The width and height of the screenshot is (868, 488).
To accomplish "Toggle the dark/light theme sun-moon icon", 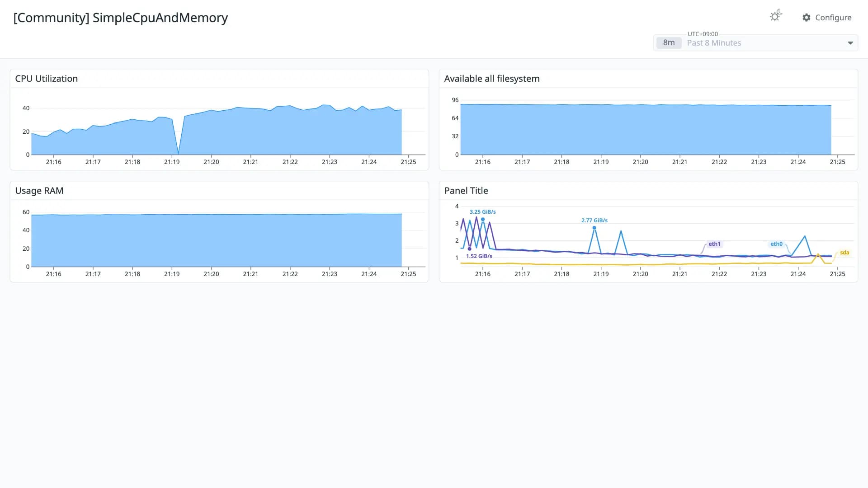I will (x=776, y=16).
